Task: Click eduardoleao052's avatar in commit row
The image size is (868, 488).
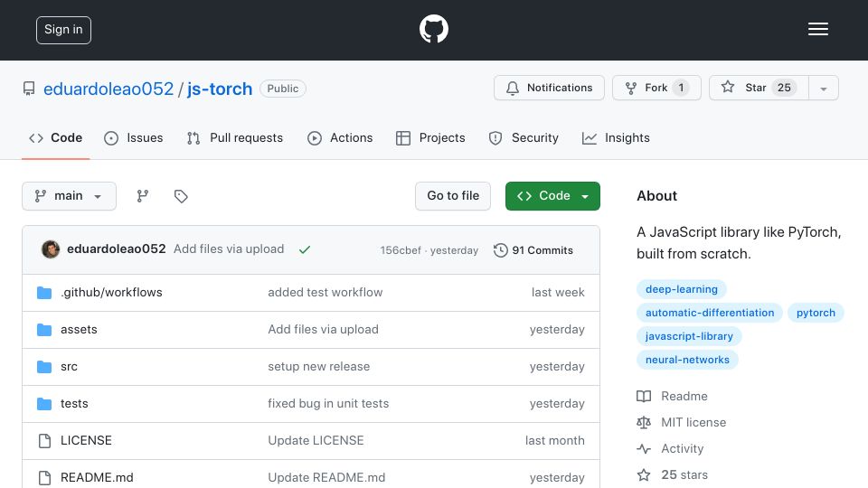Action: (51, 249)
